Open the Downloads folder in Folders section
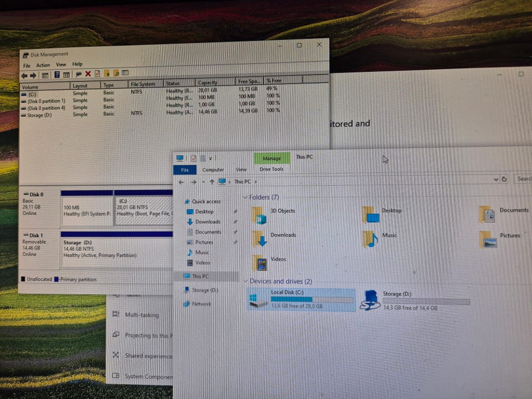The height and width of the screenshot is (399, 532). point(274,238)
